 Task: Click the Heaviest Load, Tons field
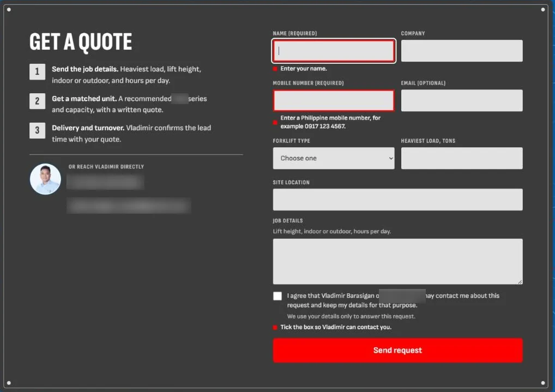[x=462, y=158]
